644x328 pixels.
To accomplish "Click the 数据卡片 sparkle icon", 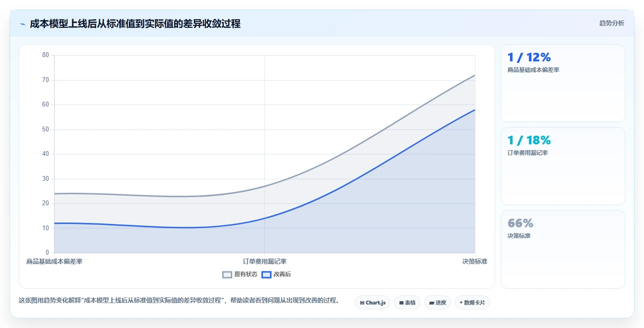I will (461, 303).
